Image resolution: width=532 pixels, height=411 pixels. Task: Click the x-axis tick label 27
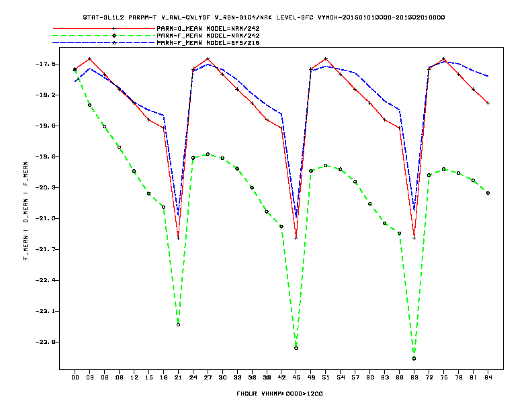point(208,377)
